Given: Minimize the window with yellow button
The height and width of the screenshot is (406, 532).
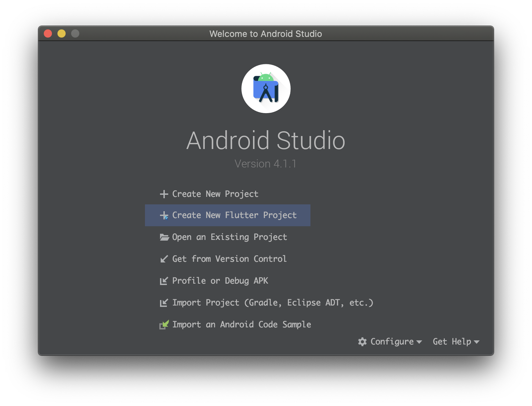Looking at the screenshot, I should click(x=62, y=33).
